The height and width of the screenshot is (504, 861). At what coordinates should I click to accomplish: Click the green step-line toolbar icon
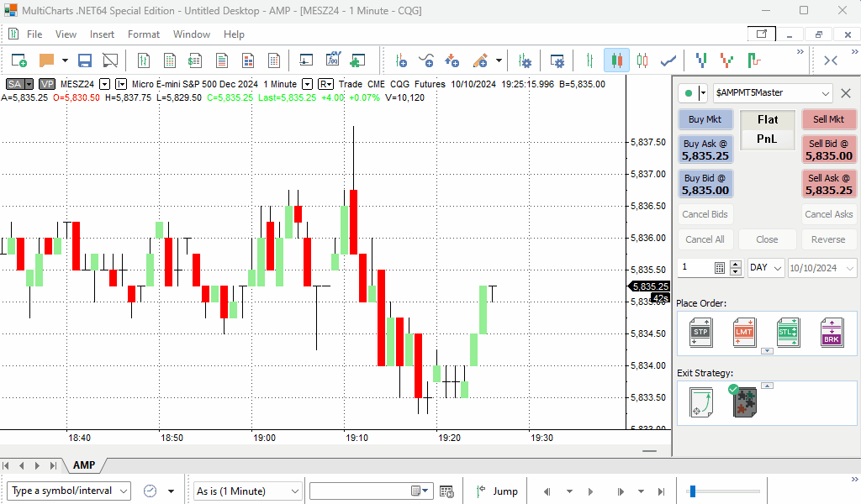tap(753, 60)
